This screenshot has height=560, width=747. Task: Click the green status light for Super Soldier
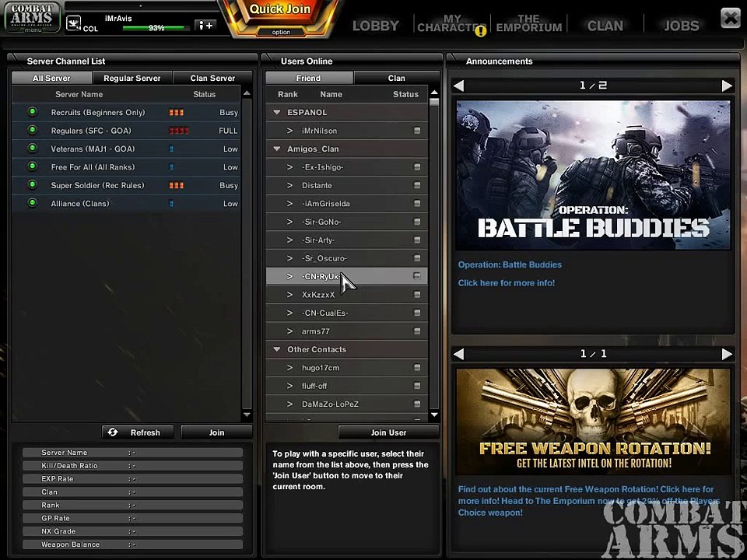coord(33,184)
